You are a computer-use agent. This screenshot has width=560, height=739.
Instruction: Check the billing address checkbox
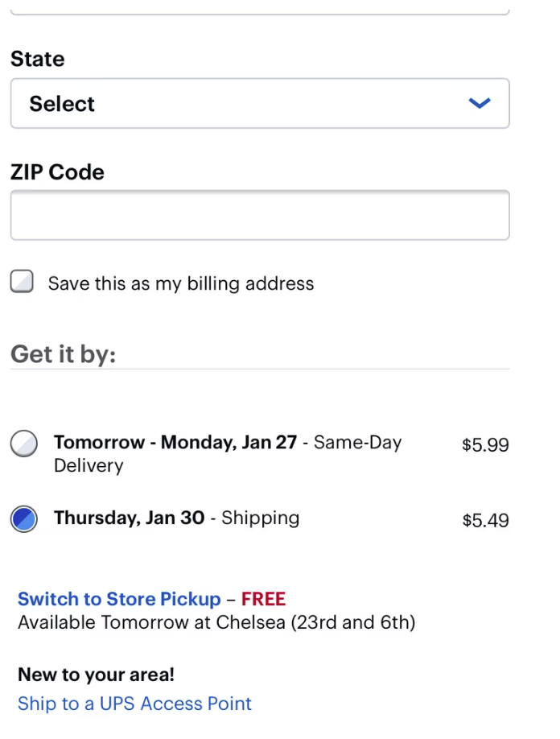22,282
